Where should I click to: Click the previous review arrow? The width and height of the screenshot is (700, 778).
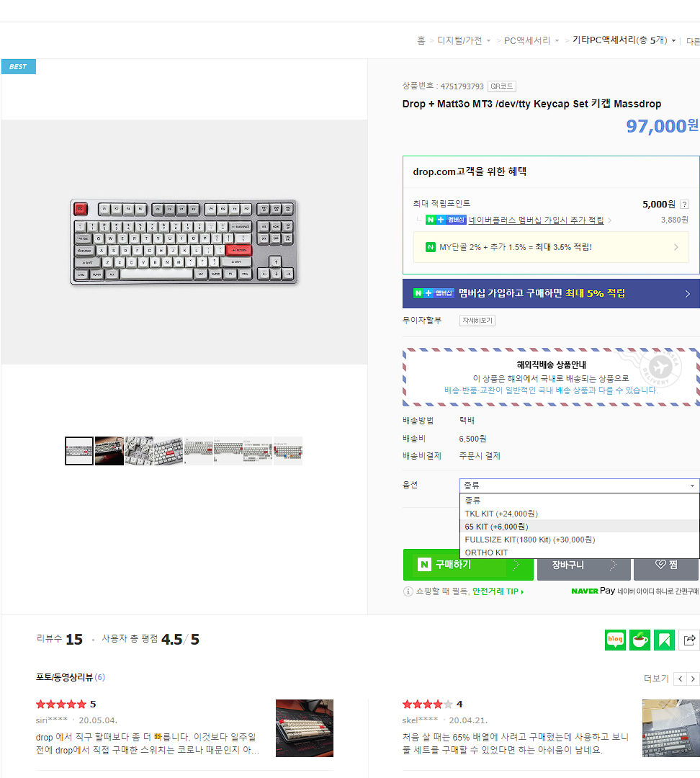pos(680,679)
